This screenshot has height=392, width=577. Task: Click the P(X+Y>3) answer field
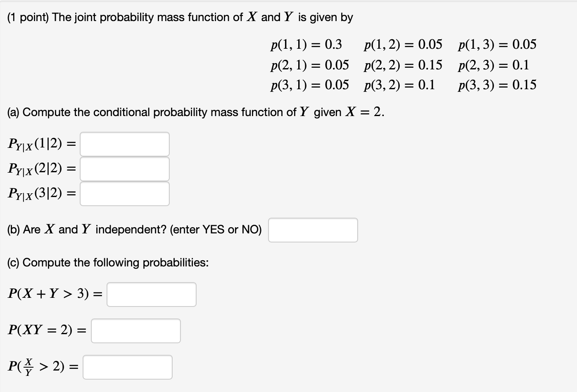click(x=151, y=294)
